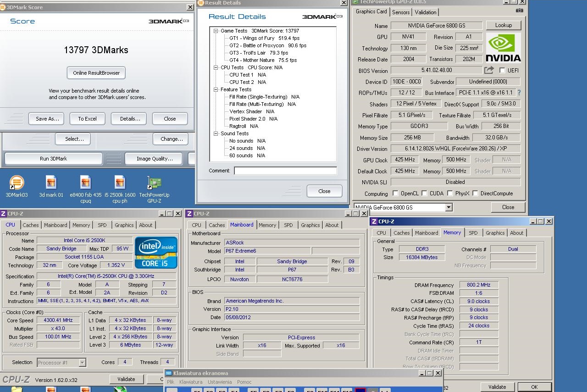Open the Klawiatura menu
This screenshot has height=392, width=587.
pos(191,382)
